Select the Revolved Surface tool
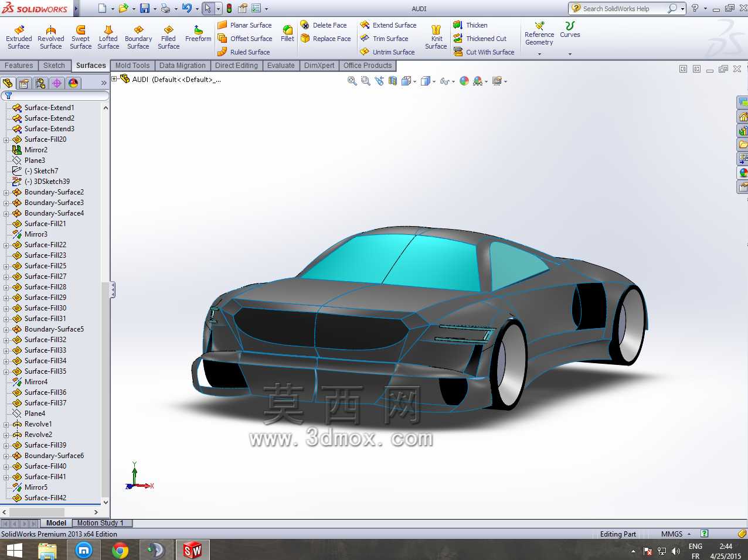Viewport: 748px width, 560px height. [51, 37]
